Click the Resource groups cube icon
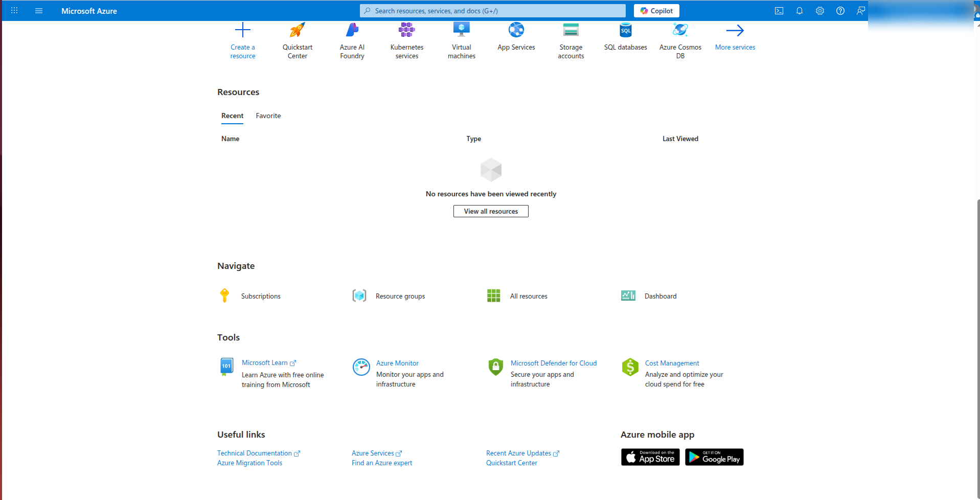Screen dimensions: 980x500 click(359, 296)
